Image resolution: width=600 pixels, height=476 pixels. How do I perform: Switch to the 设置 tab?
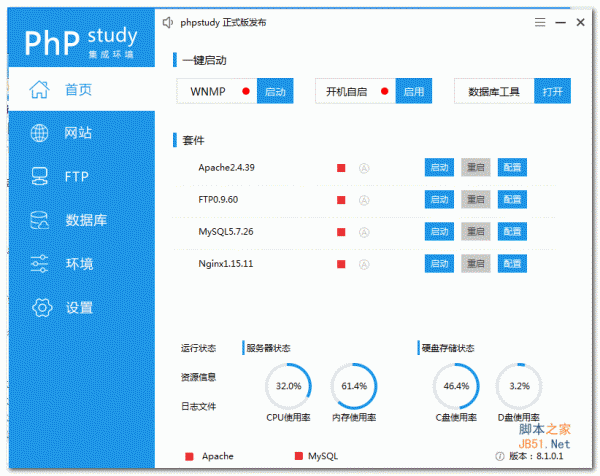[81, 308]
